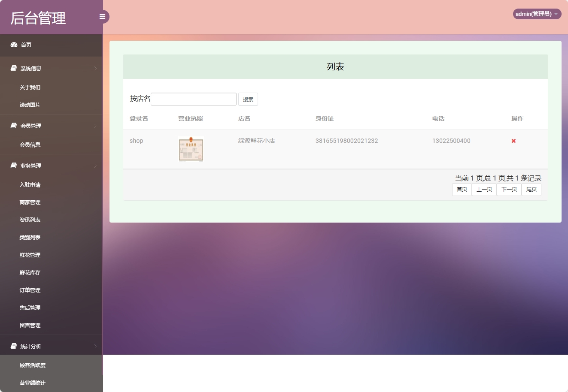Screen dimensions: 568x392
Task: Click the 搜索 search button
Action: click(x=248, y=99)
